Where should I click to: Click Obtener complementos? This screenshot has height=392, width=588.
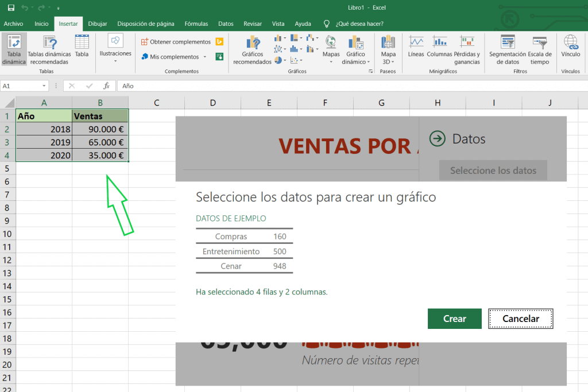point(176,41)
